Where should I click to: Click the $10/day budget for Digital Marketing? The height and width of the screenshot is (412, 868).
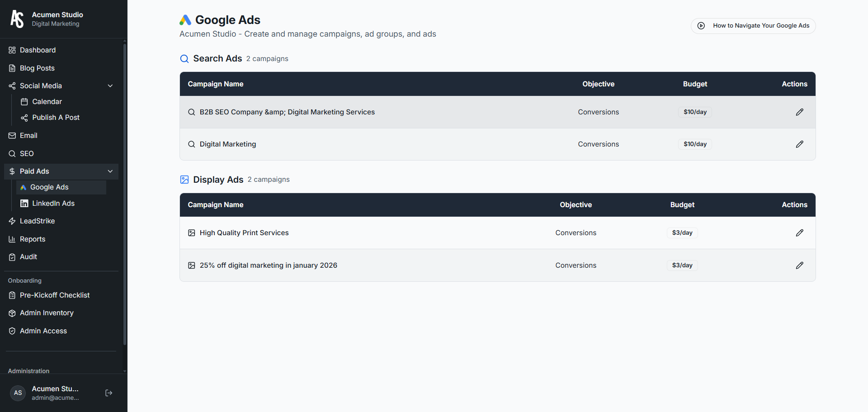pyautogui.click(x=695, y=144)
